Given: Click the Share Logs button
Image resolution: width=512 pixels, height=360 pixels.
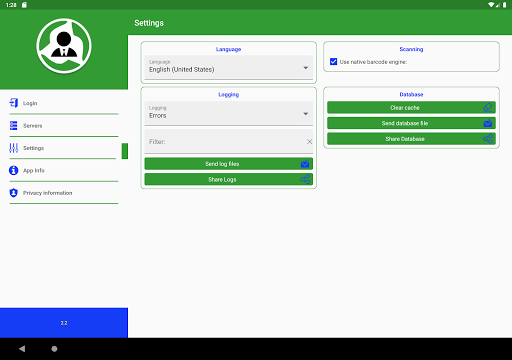Looking at the screenshot, I should [229, 179].
